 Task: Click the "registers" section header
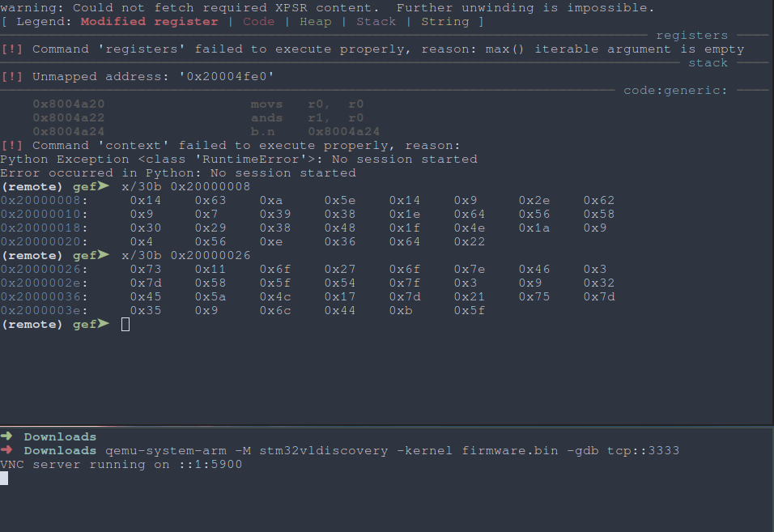coord(691,36)
